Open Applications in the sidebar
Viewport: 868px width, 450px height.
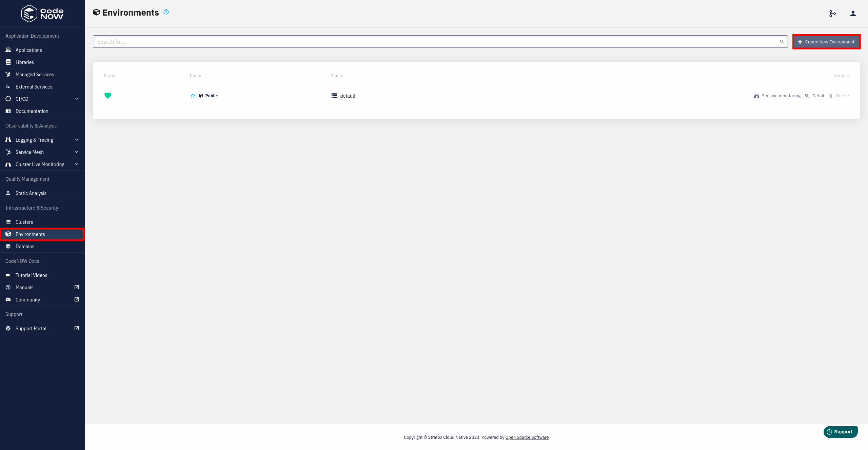[42, 50]
